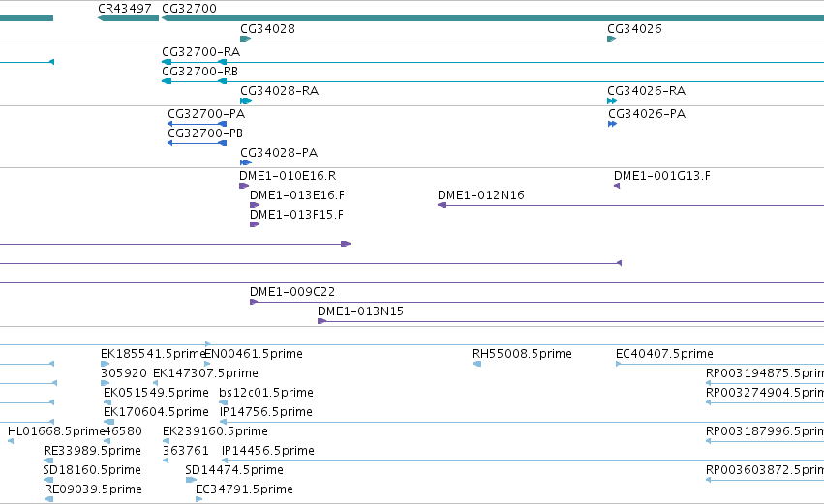Select the DME1-001G13.F feature arrow
The image size is (824, 504).
tap(617, 186)
